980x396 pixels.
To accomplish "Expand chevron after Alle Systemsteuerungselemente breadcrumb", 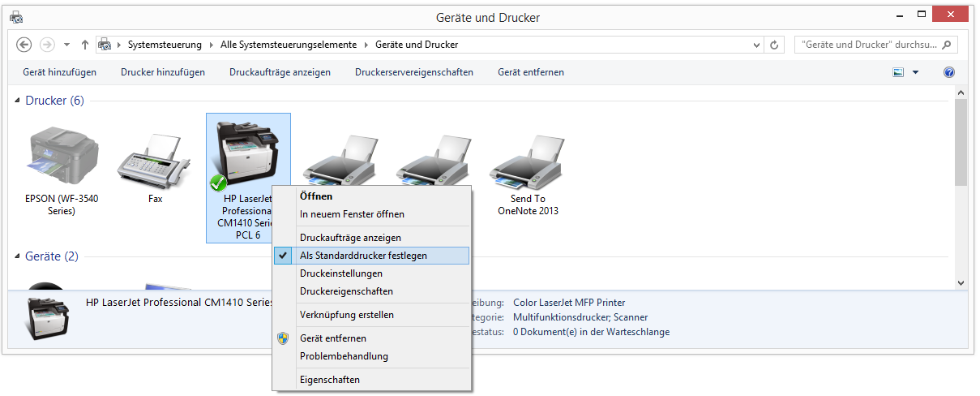I will (367, 45).
